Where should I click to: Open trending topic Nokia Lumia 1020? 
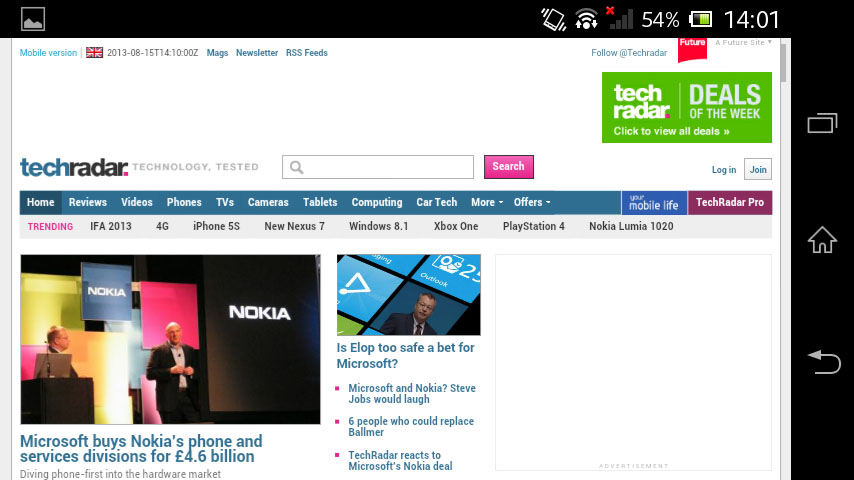tap(631, 226)
